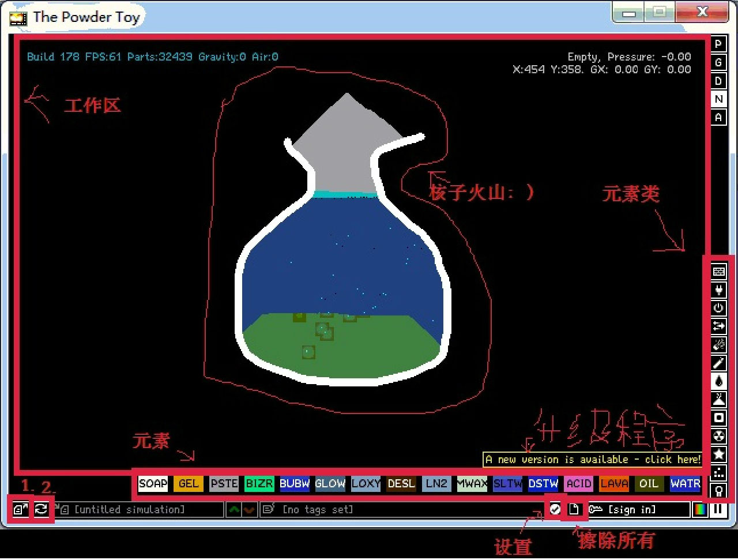738x560 pixels.
Task: Open the bottom Tools bulb category
Action: pyautogui.click(x=718, y=491)
